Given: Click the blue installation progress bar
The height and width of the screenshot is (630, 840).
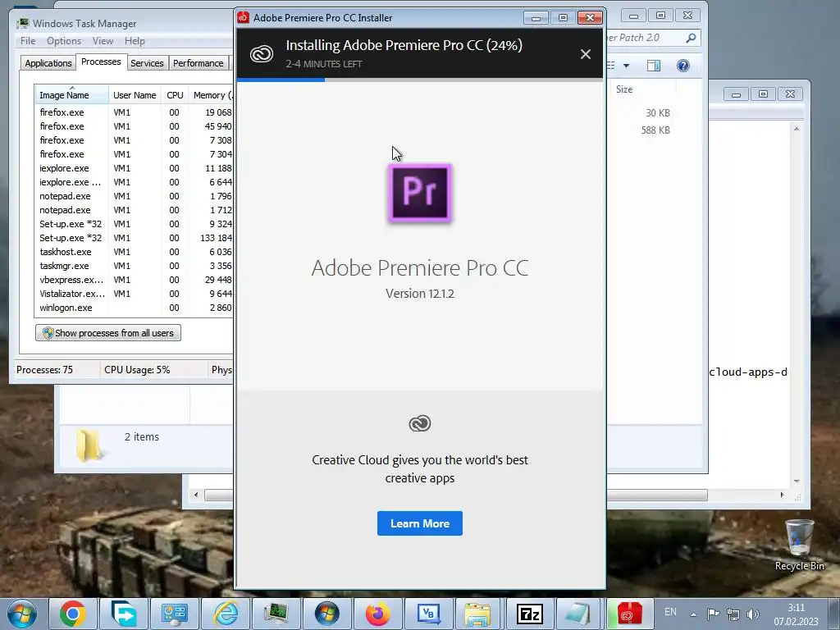Looking at the screenshot, I should (x=281, y=80).
